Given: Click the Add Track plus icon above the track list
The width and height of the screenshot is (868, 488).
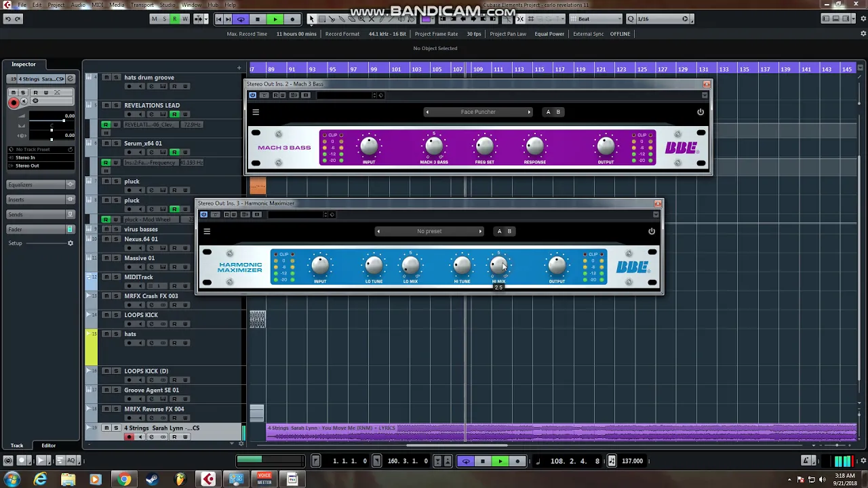Looking at the screenshot, I should 239,68.
